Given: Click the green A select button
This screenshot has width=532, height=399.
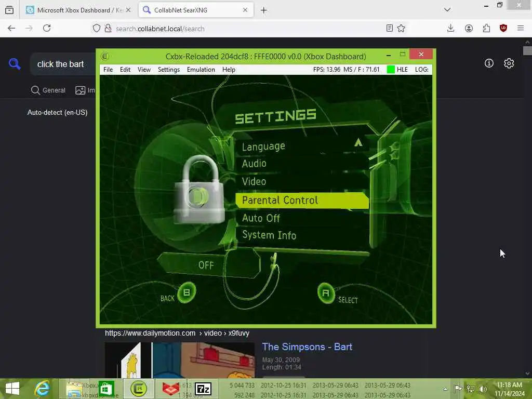Looking at the screenshot, I should [326, 293].
